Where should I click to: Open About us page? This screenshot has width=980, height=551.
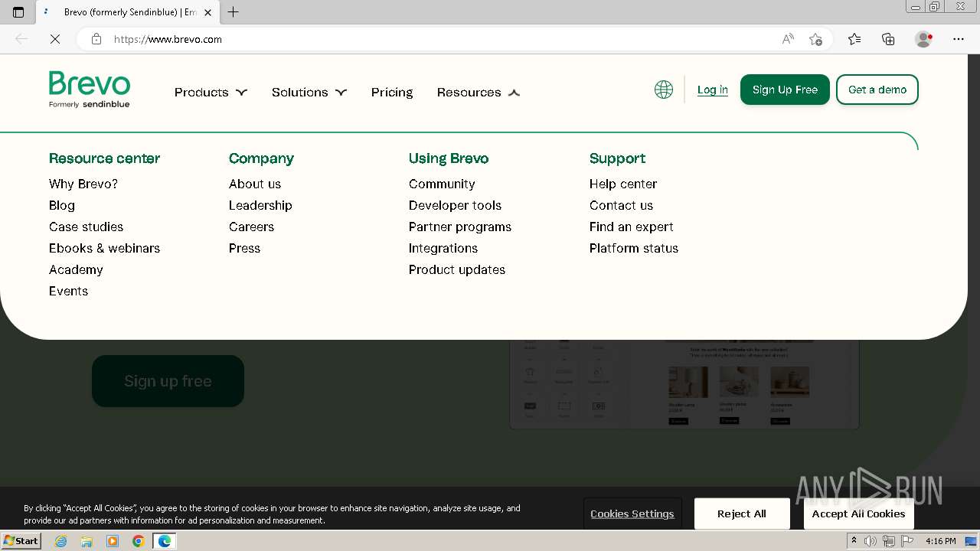click(255, 184)
